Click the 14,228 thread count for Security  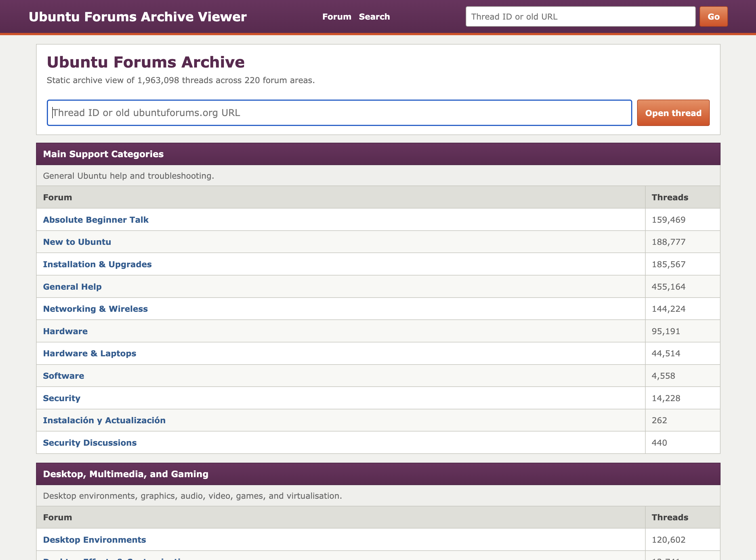(x=666, y=398)
